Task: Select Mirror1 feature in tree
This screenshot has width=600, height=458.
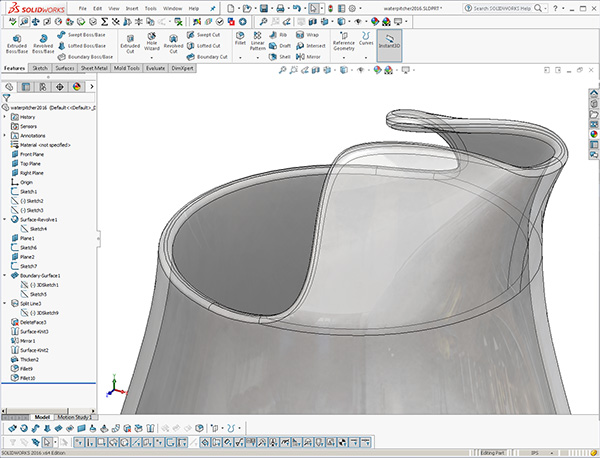Action: (x=23, y=341)
